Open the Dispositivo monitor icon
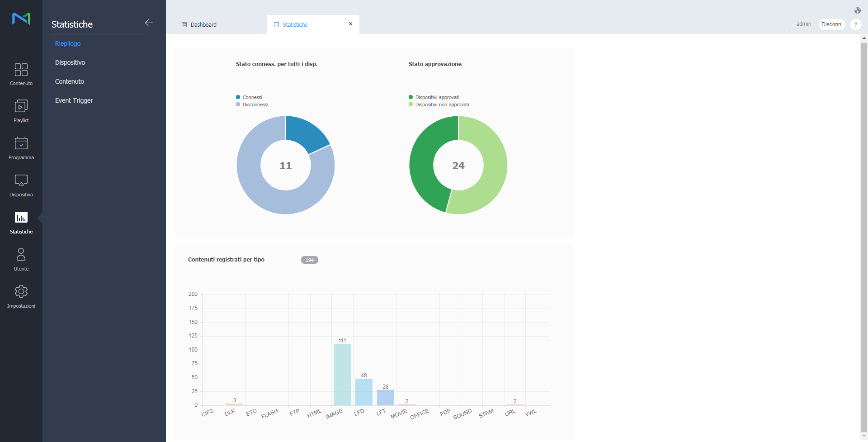Screen dimensions: 868x442 coord(21,181)
